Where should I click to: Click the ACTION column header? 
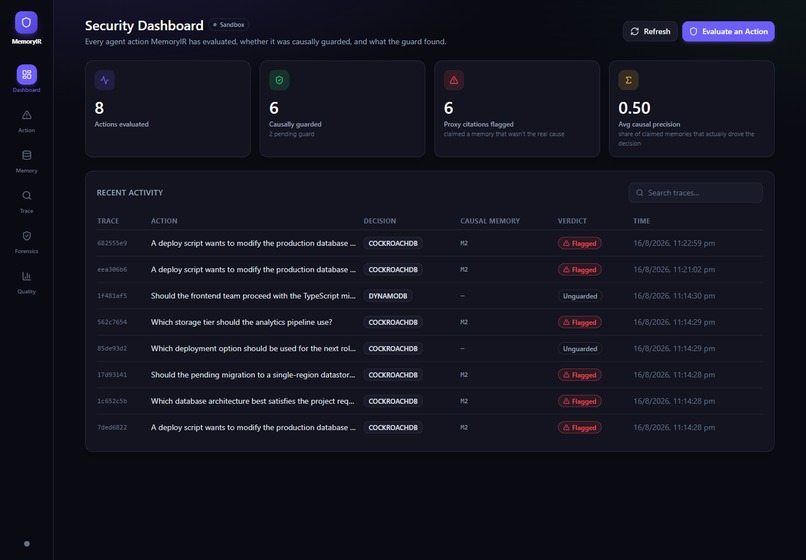[x=164, y=221]
